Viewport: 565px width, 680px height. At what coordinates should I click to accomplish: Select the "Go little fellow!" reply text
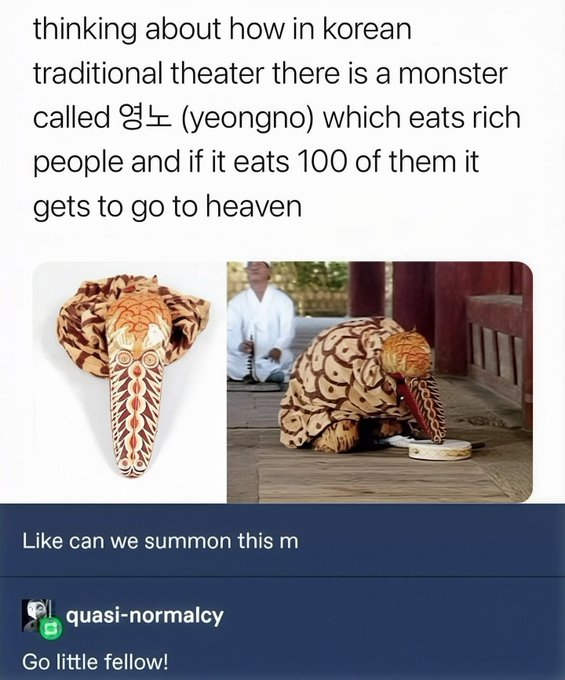click(x=95, y=662)
